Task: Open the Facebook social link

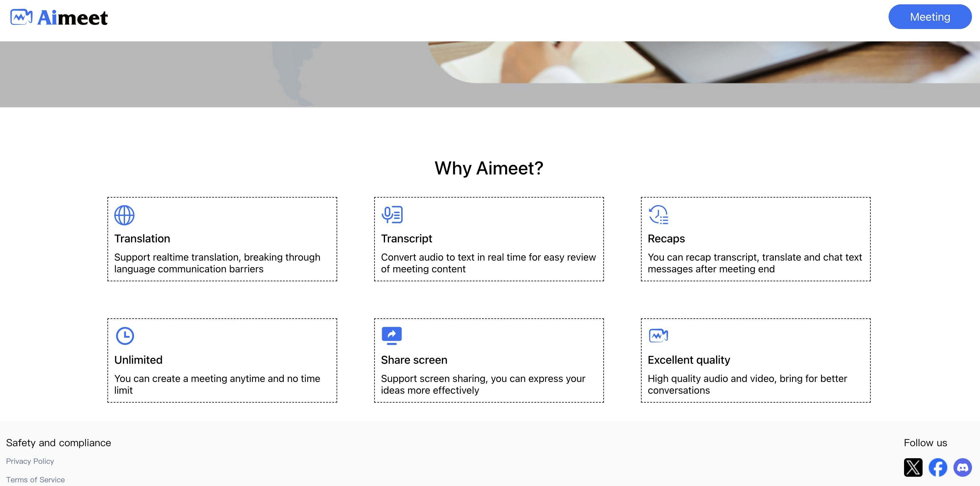Action: (938, 467)
